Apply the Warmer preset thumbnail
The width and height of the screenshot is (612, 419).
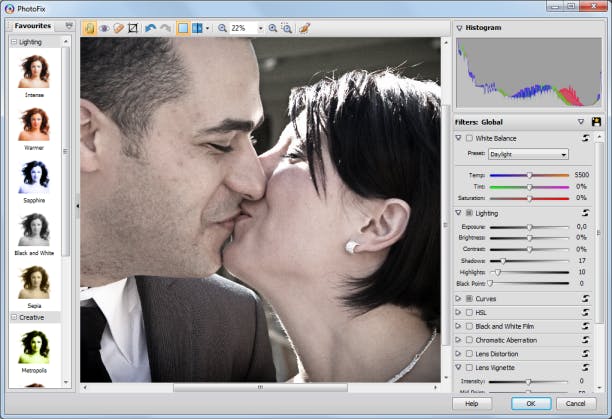[34, 124]
